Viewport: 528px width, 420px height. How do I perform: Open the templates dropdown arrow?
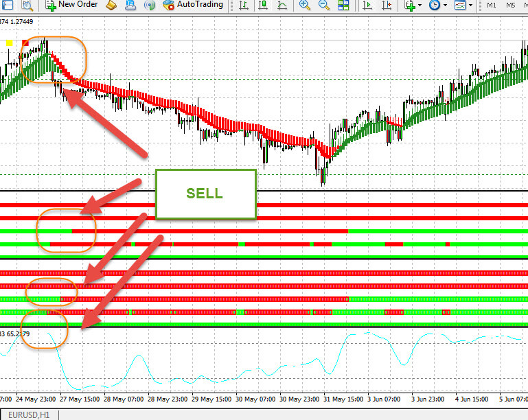point(470,5)
